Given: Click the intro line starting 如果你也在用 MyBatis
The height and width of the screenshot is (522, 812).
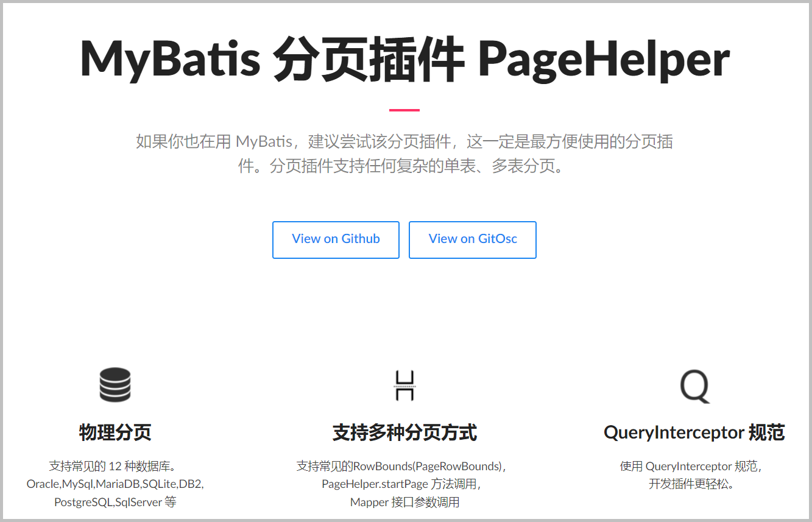Looking at the screenshot, I should (404, 142).
